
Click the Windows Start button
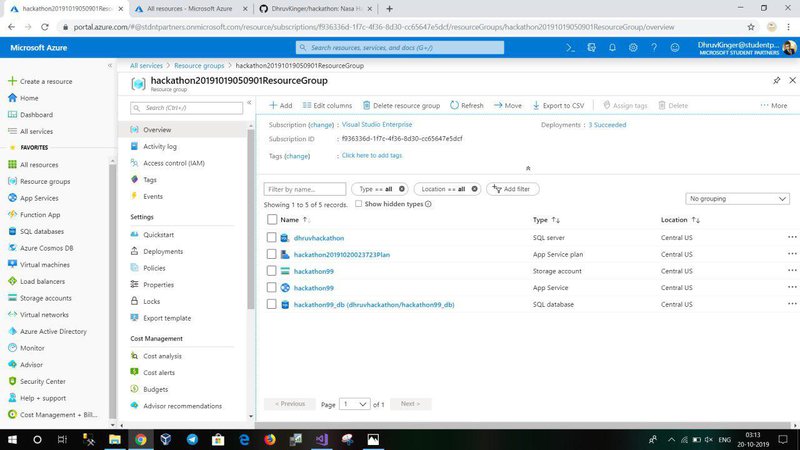pyautogui.click(x=12, y=439)
